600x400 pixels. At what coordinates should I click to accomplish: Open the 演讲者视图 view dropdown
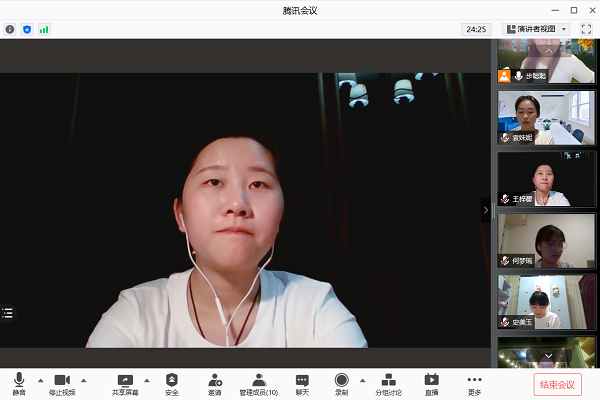coord(536,30)
